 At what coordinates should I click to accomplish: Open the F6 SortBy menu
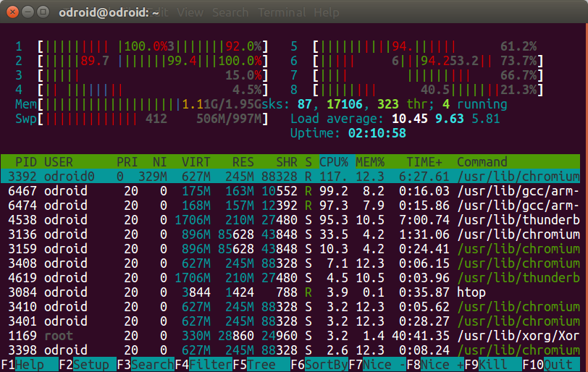(x=319, y=365)
